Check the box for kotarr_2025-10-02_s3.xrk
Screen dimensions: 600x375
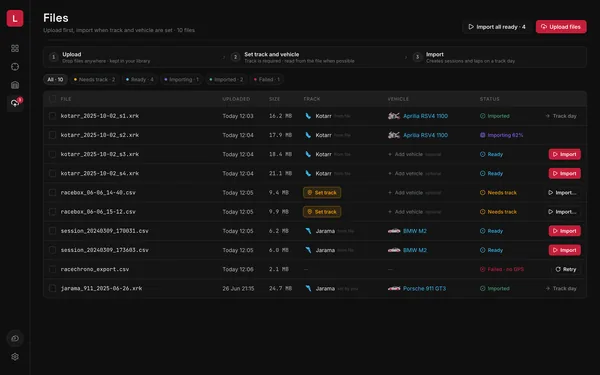click(52, 154)
